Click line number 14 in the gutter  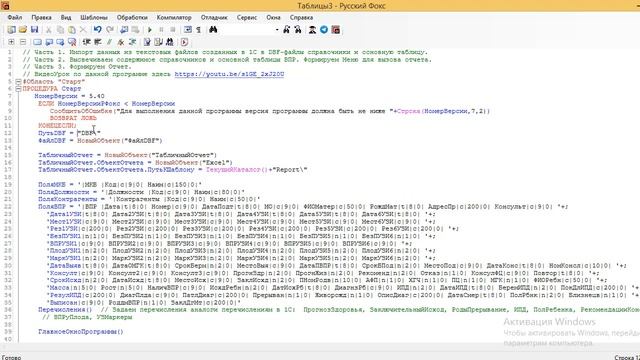[9, 148]
